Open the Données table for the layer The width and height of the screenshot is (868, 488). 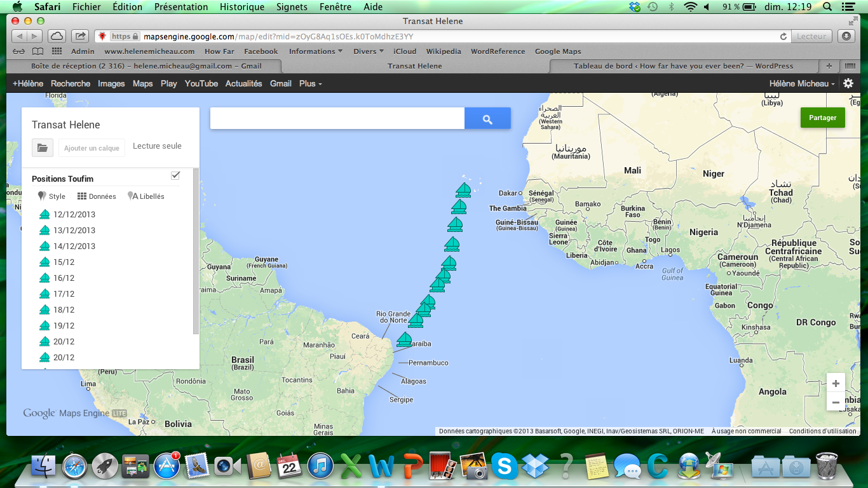pyautogui.click(x=97, y=196)
